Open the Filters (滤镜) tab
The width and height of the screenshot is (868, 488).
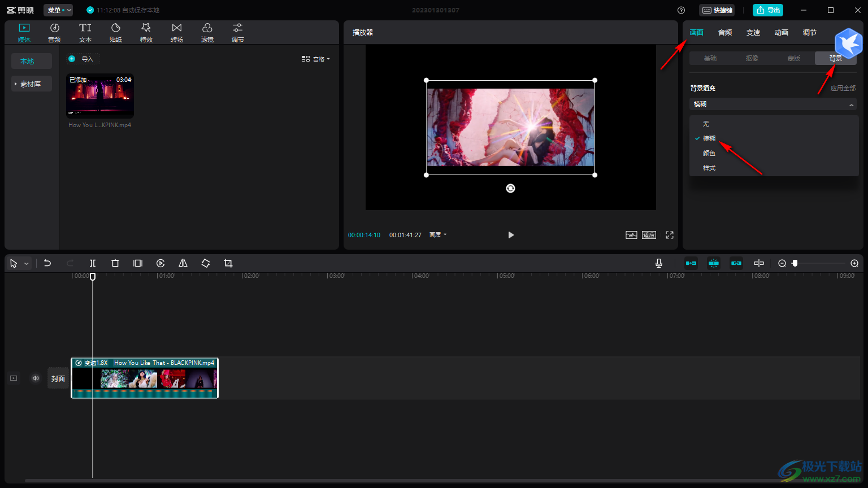coord(207,33)
